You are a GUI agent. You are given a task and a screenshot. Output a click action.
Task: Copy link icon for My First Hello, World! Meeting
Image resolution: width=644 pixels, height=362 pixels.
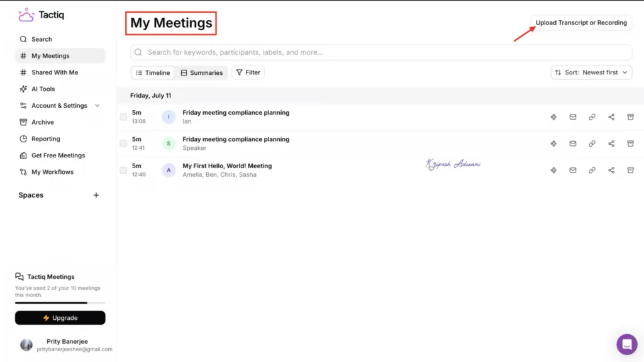coord(592,170)
